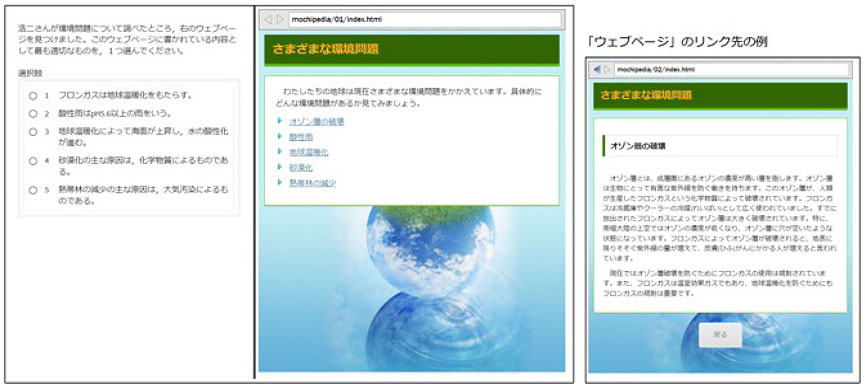The image size is (865, 384).
Task: Choose option 3 about 海面上昇
Action: [x=33, y=132]
